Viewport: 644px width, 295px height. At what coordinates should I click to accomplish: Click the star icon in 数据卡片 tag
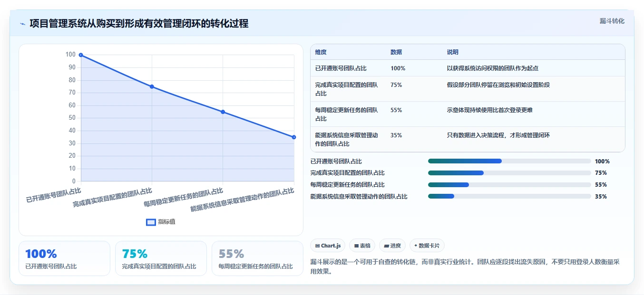pyautogui.click(x=416, y=246)
